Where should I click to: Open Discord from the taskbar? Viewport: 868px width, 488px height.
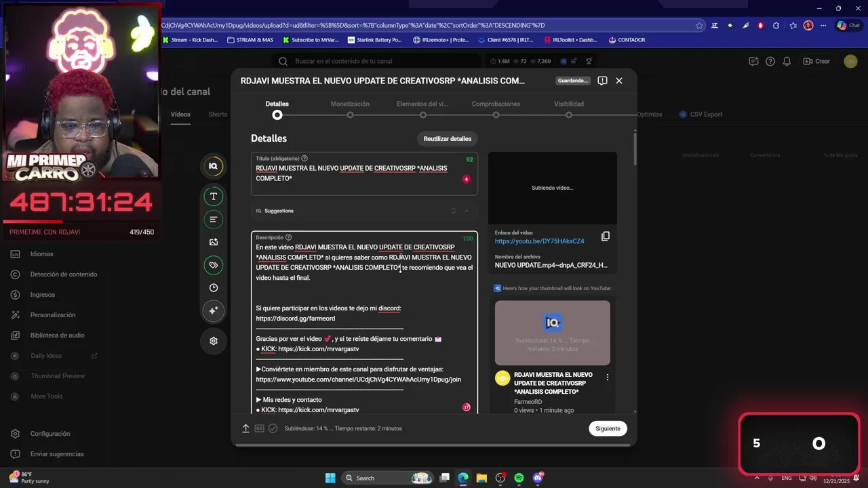[538, 478]
